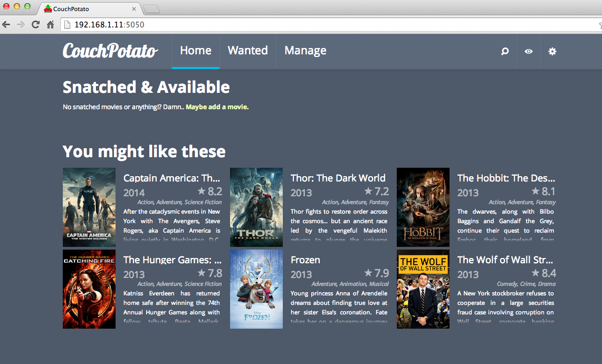
Task: Open the Catching Fire poster thumbnail
Action: pyautogui.click(x=89, y=289)
